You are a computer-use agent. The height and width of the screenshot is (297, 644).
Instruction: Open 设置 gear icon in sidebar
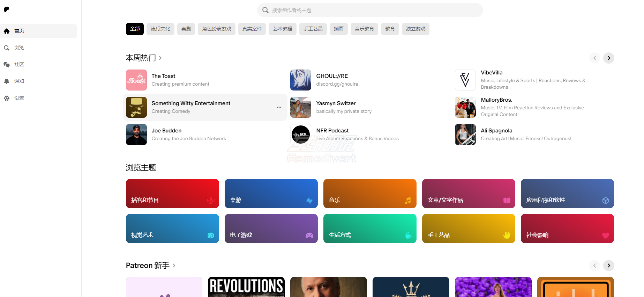7,98
